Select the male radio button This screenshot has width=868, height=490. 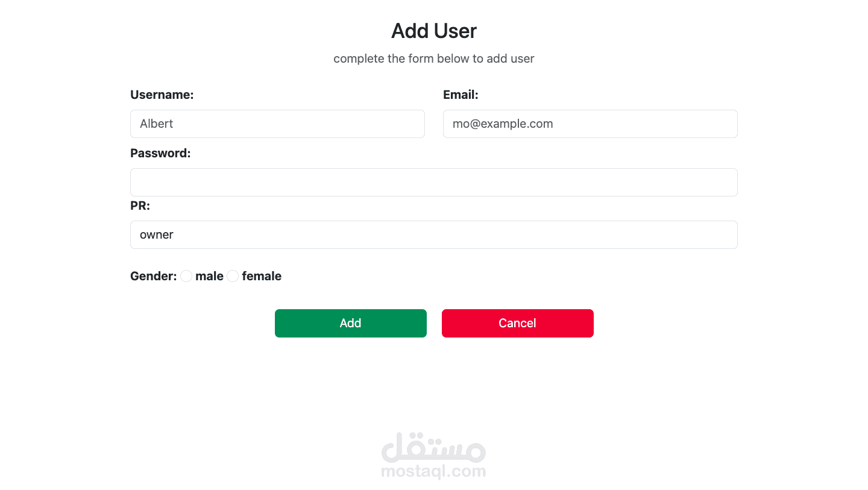click(x=186, y=276)
